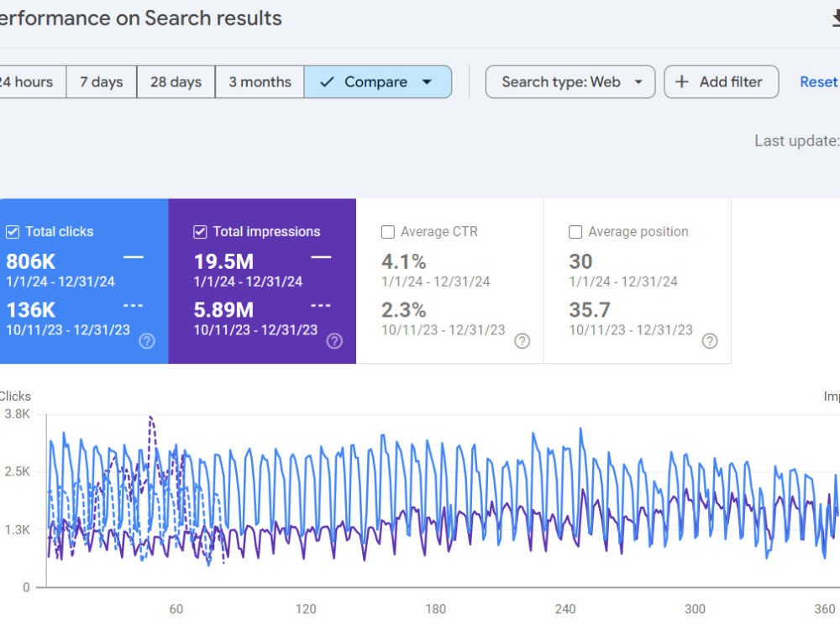This screenshot has width=840, height=631.
Task: Click the Last update text
Action: [x=797, y=141]
